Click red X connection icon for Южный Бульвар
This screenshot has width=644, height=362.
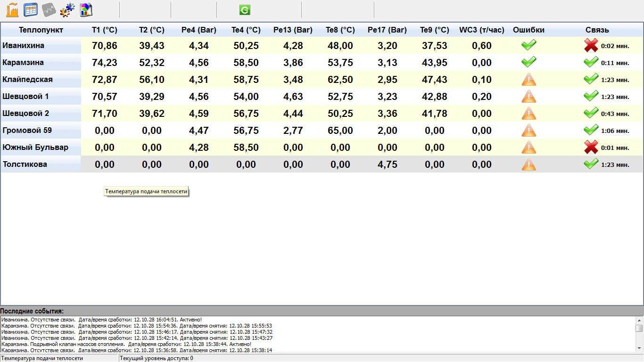click(591, 148)
